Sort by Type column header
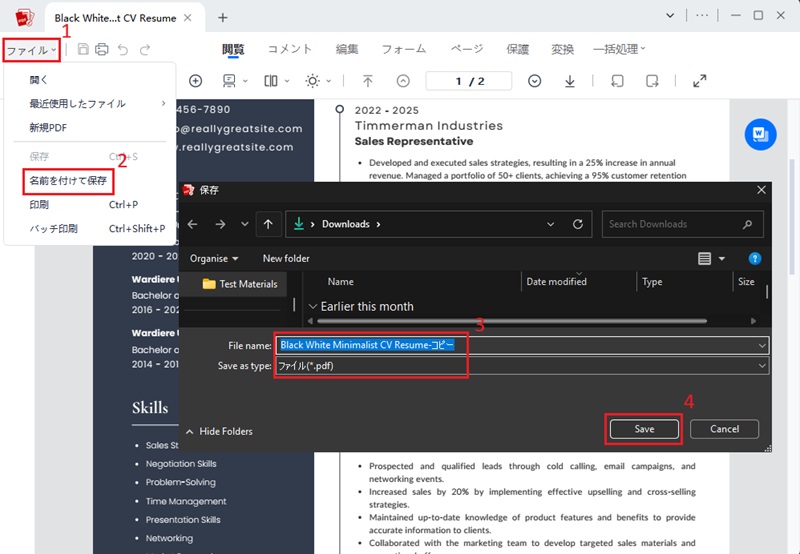The height and width of the screenshot is (554, 800). [x=652, y=282]
